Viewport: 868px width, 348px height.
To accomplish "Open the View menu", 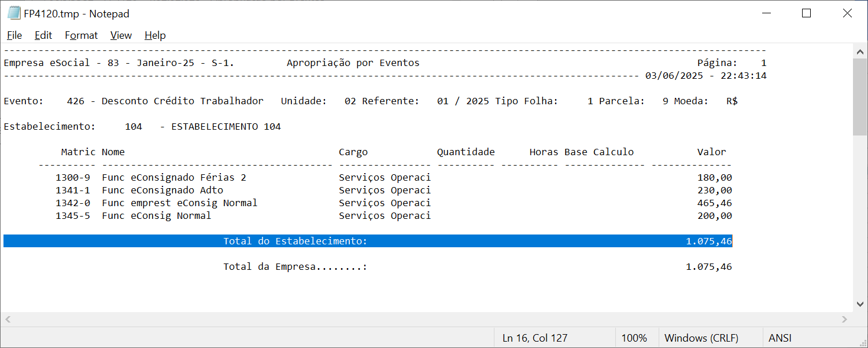I will tap(121, 35).
